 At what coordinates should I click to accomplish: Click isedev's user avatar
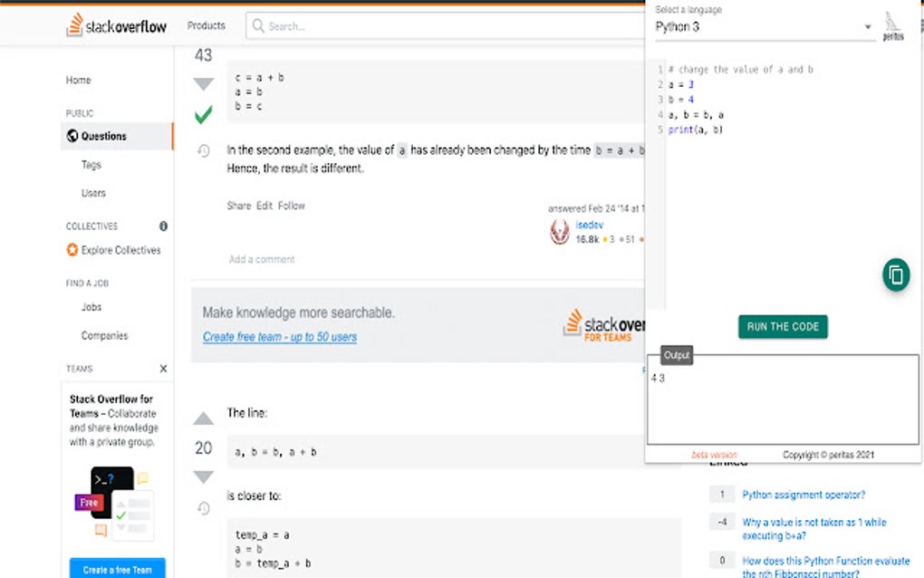[x=559, y=231]
